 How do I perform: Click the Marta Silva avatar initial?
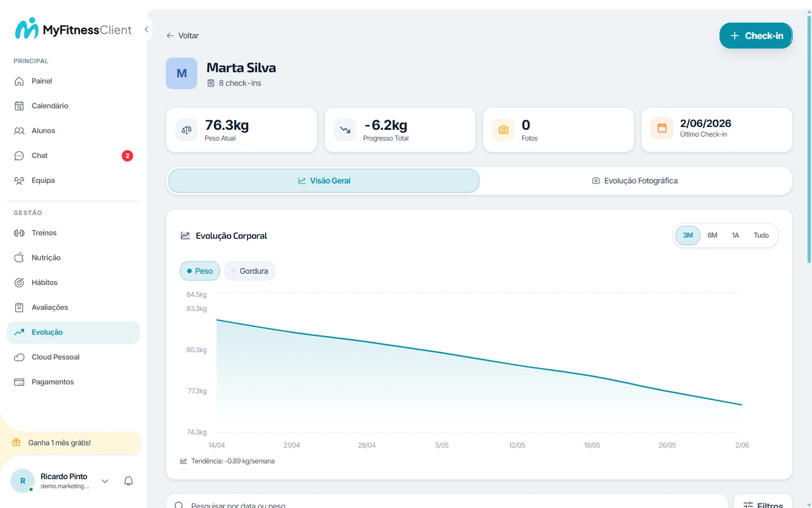click(x=182, y=73)
